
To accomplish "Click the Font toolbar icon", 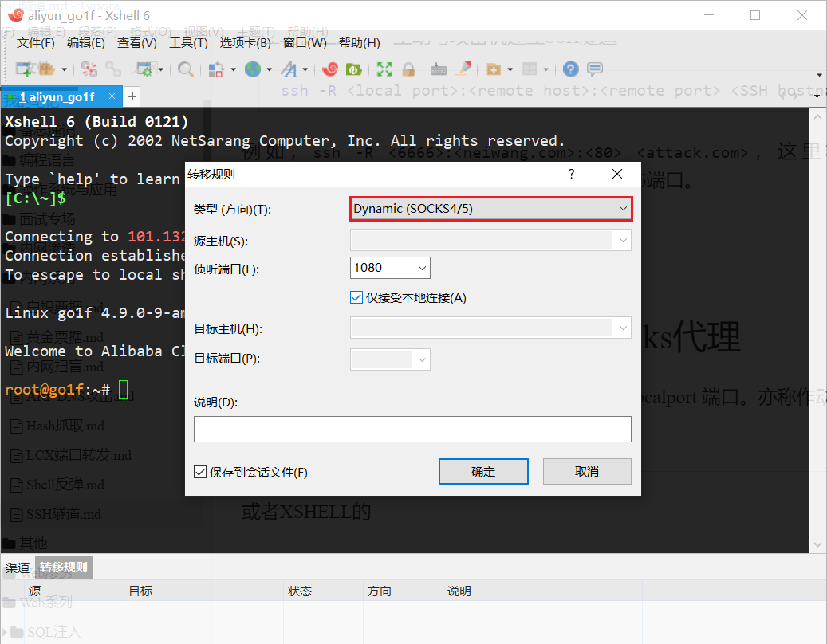I will 289,69.
